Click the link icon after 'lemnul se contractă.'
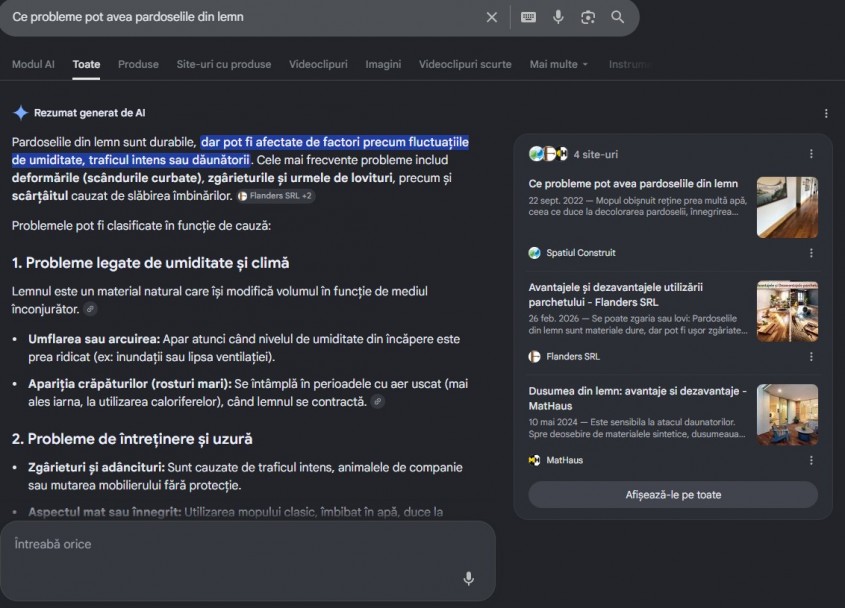This screenshot has height=608, width=845. tap(378, 402)
